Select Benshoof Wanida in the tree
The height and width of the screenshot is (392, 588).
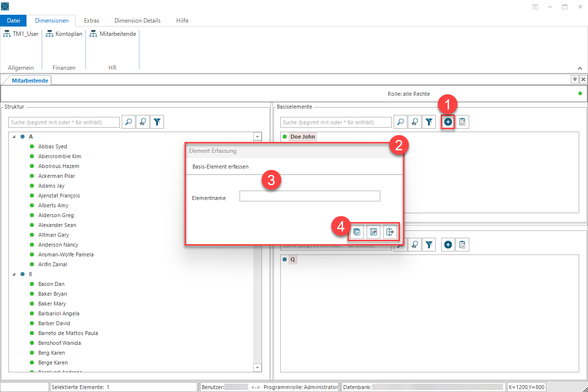tap(59, 343)
